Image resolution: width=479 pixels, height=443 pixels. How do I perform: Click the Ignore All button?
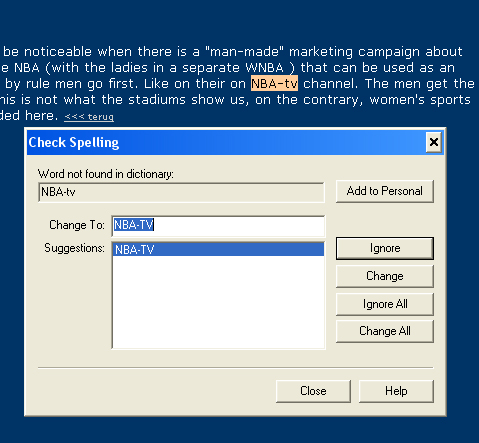point(385,304)
